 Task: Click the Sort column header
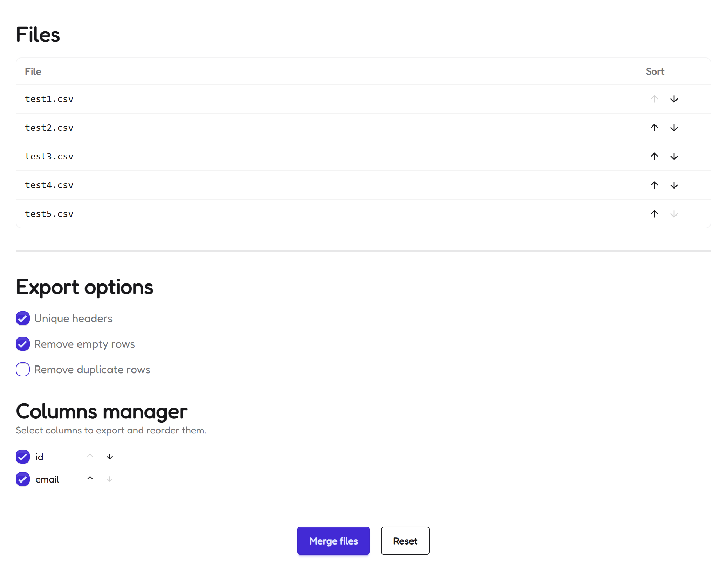pos(655,71)
